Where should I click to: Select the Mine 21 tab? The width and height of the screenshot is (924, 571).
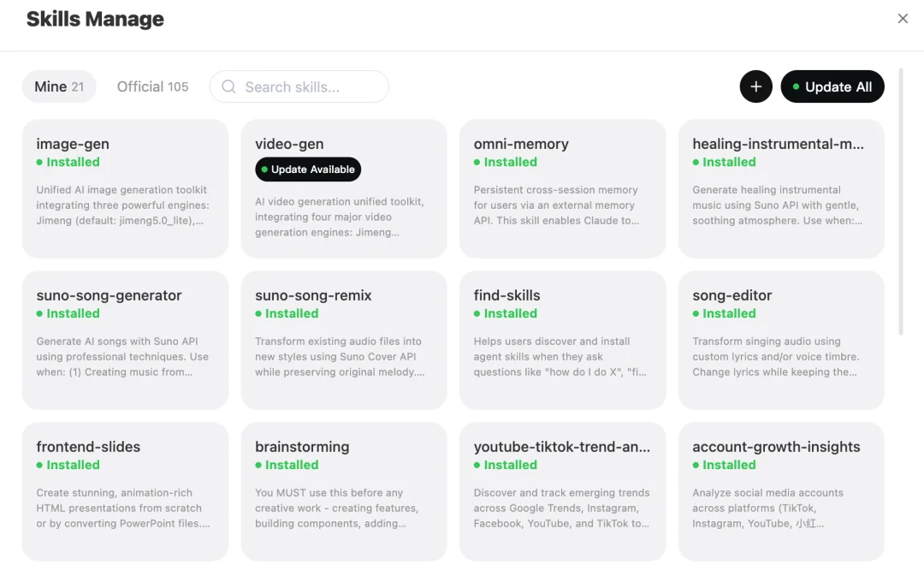[x=59, y=86]
